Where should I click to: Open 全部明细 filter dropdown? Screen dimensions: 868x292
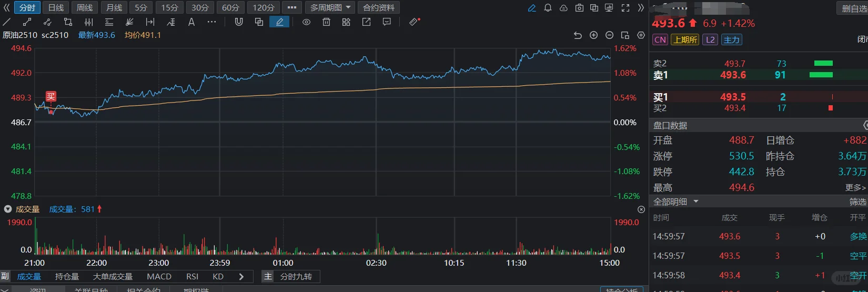point(676,202)
